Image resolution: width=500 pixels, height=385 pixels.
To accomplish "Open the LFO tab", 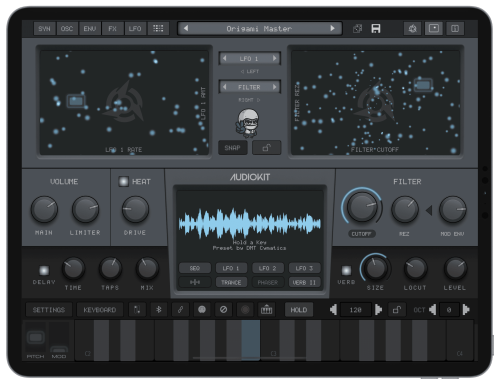I will [x=135, y=29].
